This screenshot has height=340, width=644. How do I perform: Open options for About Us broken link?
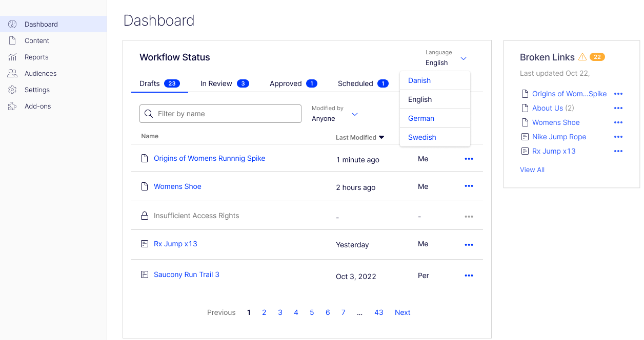[618, 108]
